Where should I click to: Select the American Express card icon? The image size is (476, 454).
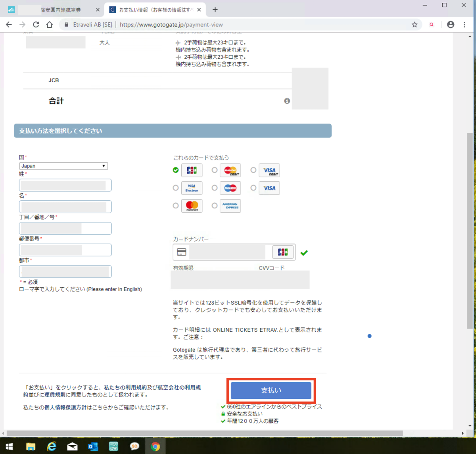coord(230,206)
